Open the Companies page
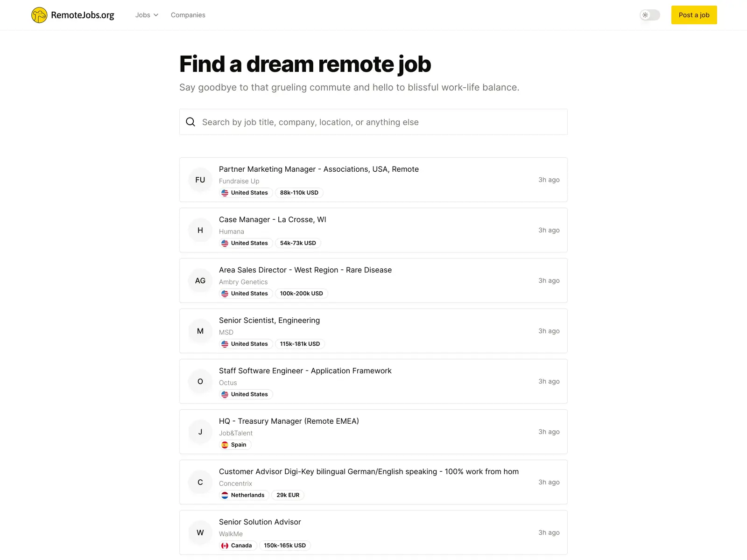This screenshot has height=560, width=747. [x=188, y=15]
